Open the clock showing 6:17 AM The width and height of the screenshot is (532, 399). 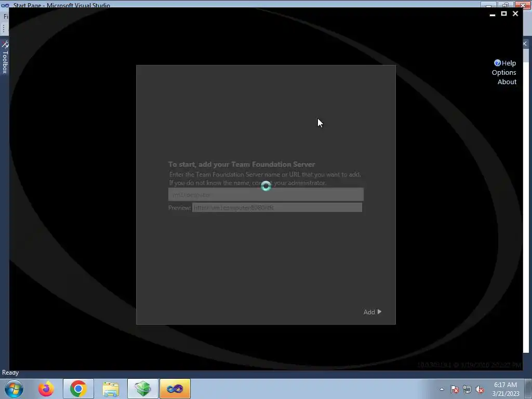(506, 389)
